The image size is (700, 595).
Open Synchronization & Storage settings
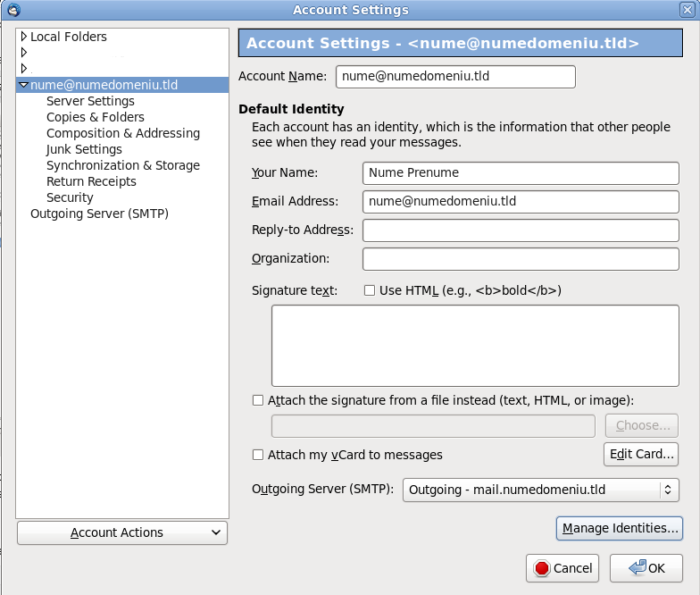pos(123,165)
